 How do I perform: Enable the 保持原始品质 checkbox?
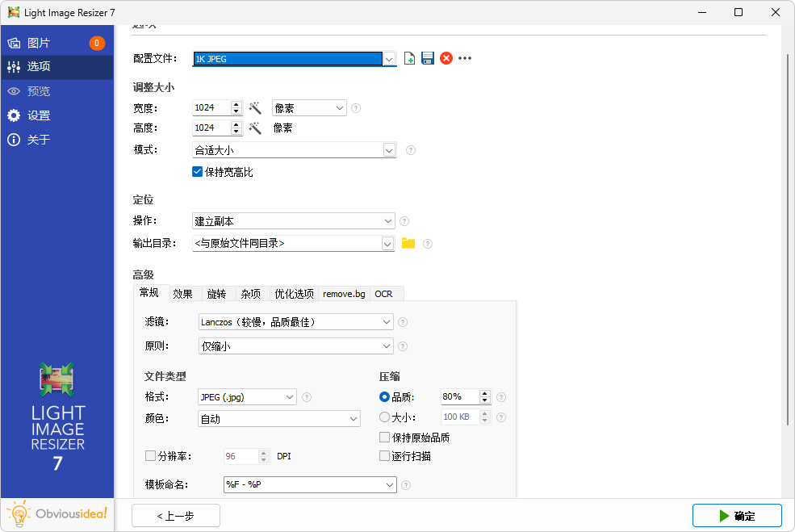(385, 436)
